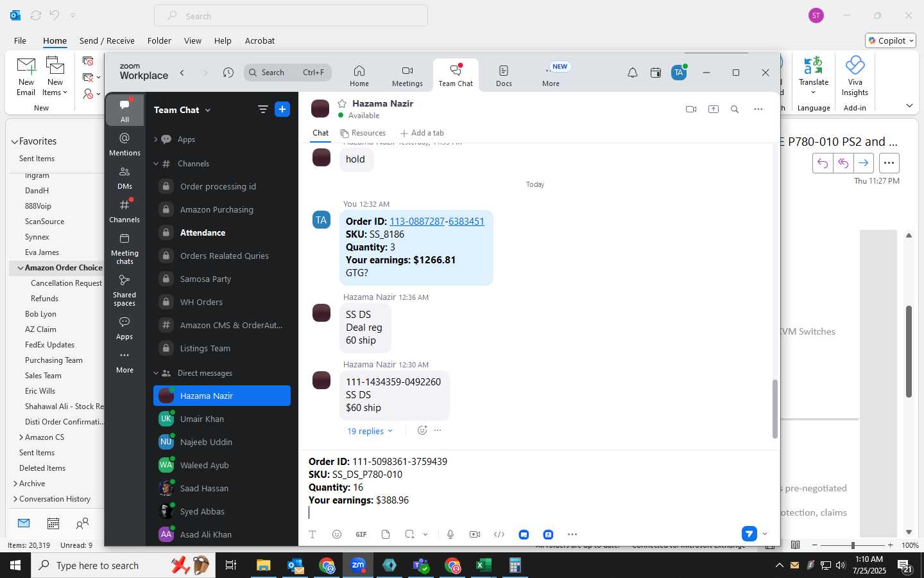This screenshot has width=924, height=578.
Task: Expand the Archive folder in Outlook
Action: pos(15,484)
